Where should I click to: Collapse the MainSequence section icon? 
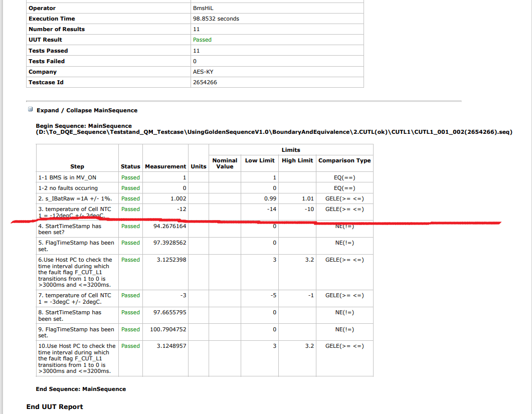click(30, 110)
